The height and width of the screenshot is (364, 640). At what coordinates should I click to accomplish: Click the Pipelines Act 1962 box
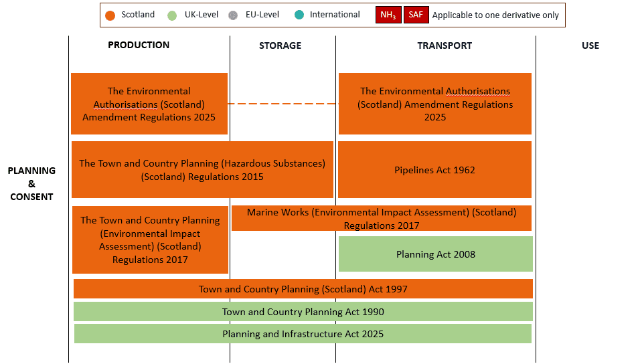[x=434, y=170]
